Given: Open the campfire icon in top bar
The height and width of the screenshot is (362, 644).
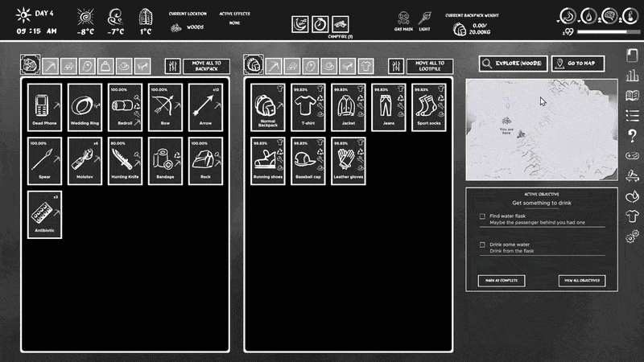Looking at the screenshot, I should pos(340,24).
